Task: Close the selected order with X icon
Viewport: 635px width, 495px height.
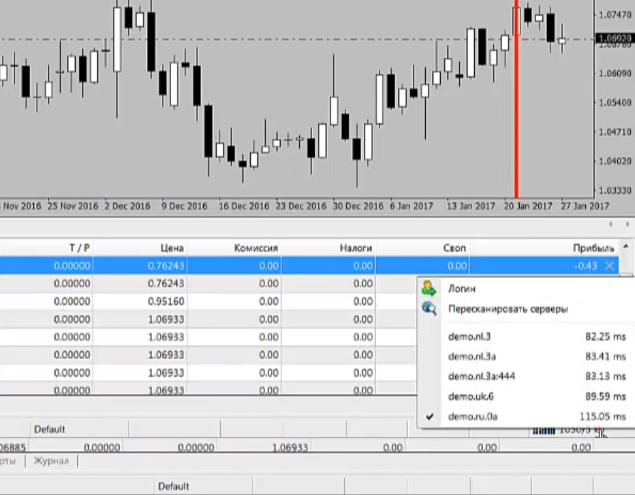Action: [x=609, y=266]
